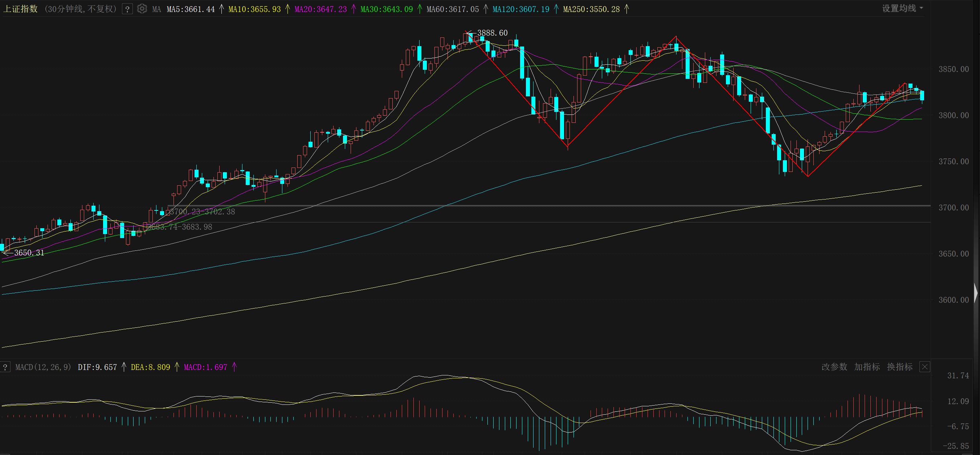The width and height of the screenshot is (980, 455).
Task: Click the 上证指数 chart title
Action: click(x=21, y=9)
